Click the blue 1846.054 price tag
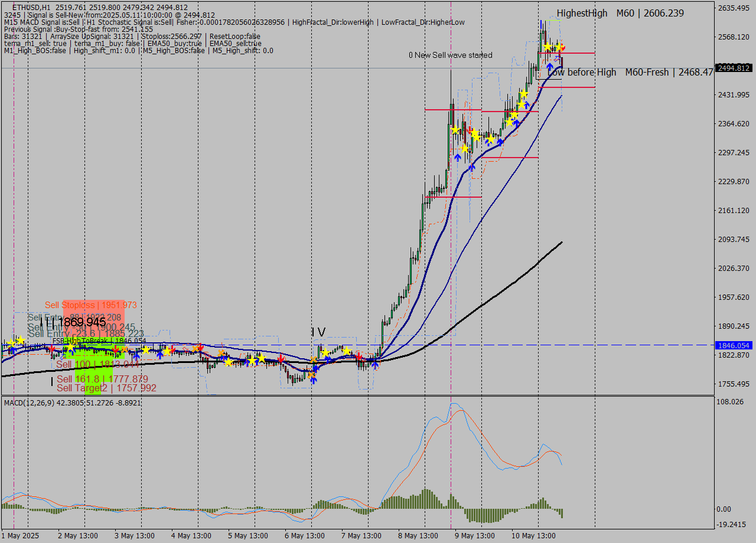 point(732,345)
